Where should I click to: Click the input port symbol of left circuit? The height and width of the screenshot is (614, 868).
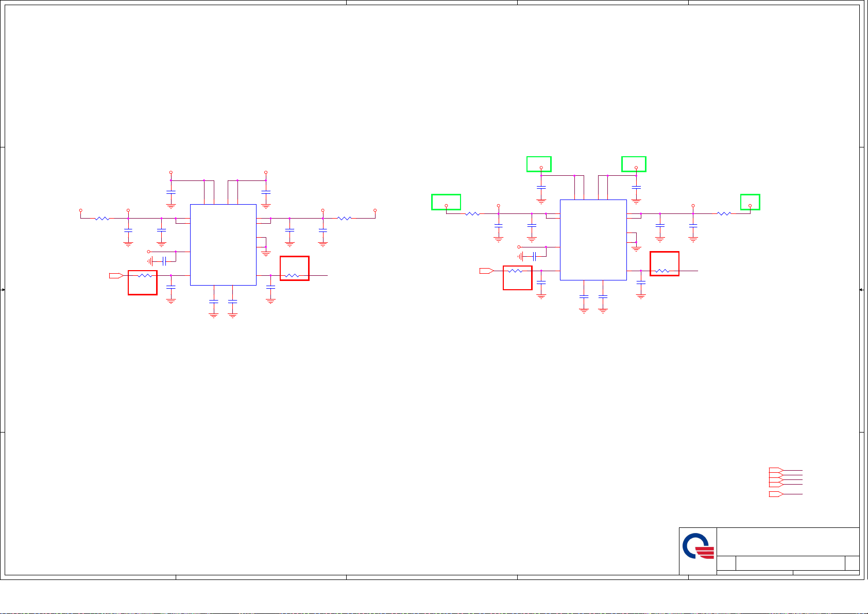(116, 276)
